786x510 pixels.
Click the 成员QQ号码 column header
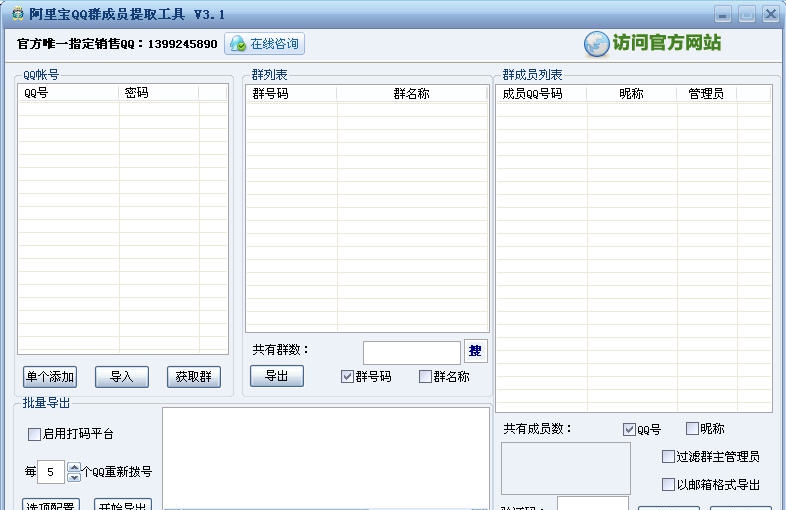pos(541,94)
